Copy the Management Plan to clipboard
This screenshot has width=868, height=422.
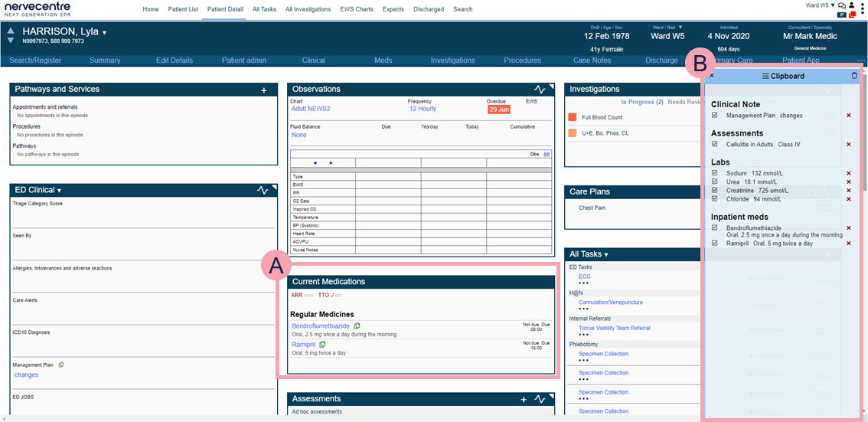click(x=61, y=365)
